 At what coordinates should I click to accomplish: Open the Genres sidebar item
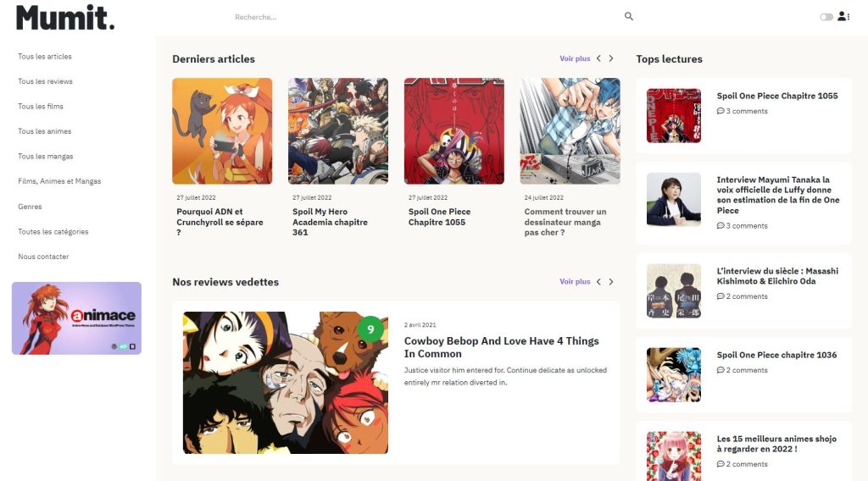(x=30, y=207)
